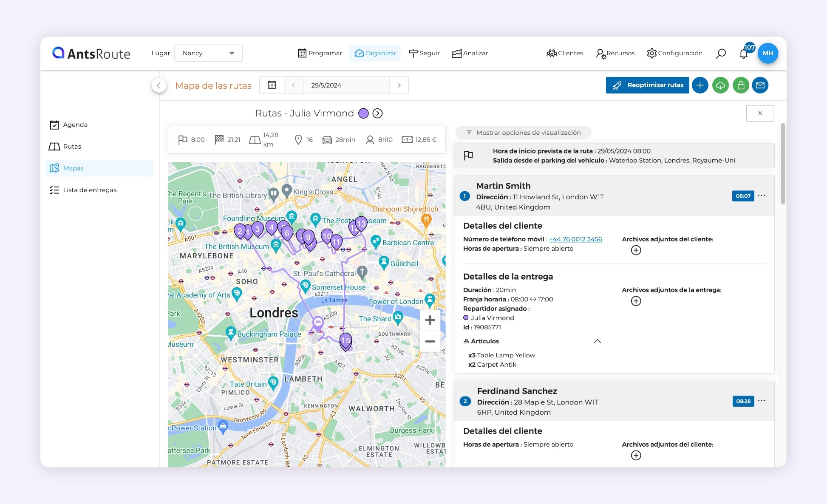
Task: Open the search magnifier icon
Action: click(x=721, y=53)
